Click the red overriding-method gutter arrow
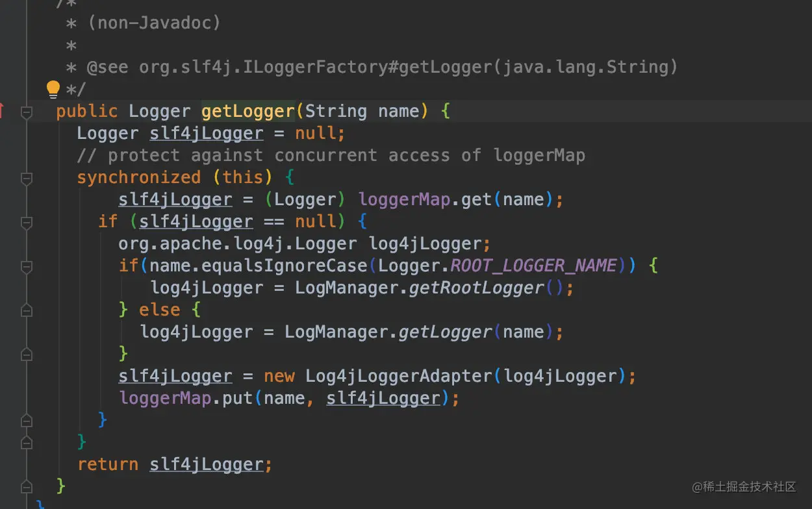Image resolution: width=812 pixels, height=509 pixels. click(2, 111)
